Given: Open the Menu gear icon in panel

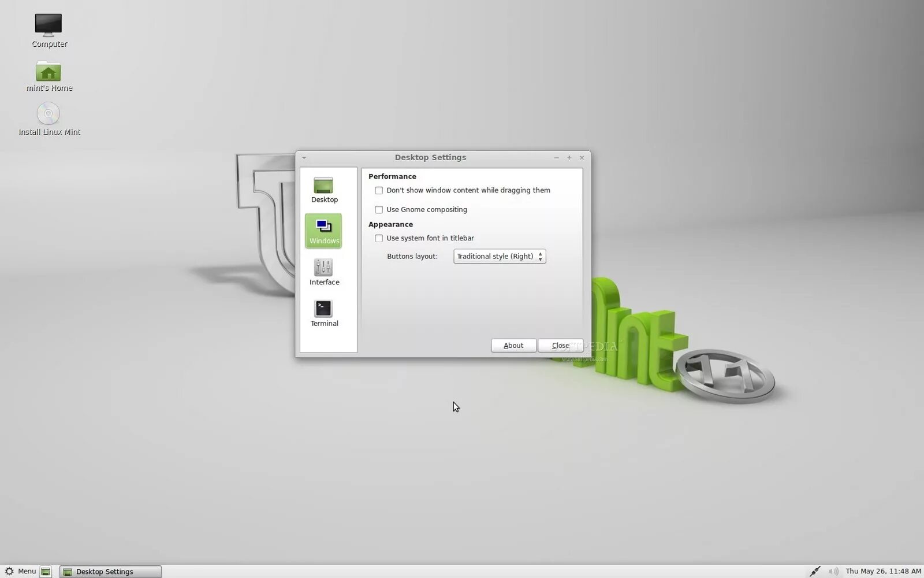Looking at the screenshot, I should pos(9,571).
